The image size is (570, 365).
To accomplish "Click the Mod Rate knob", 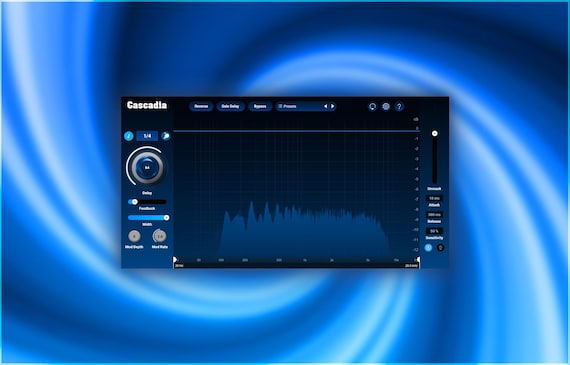I will (160, 236).
